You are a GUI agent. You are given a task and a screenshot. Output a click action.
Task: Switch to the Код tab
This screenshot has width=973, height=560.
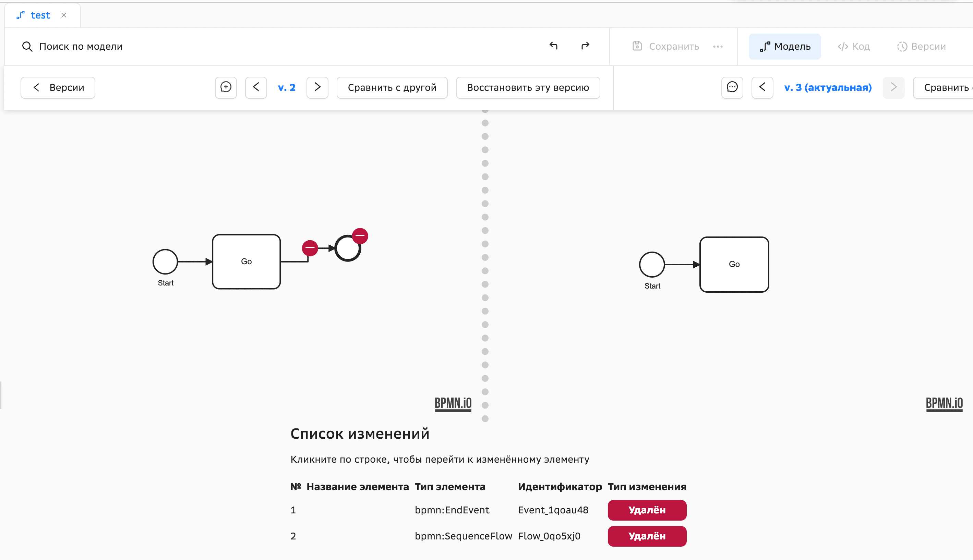854,47
